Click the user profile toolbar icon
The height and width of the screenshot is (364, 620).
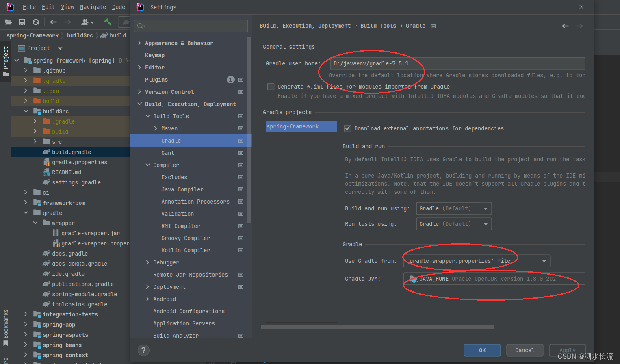pyautogui.click(x=87, y=22)
